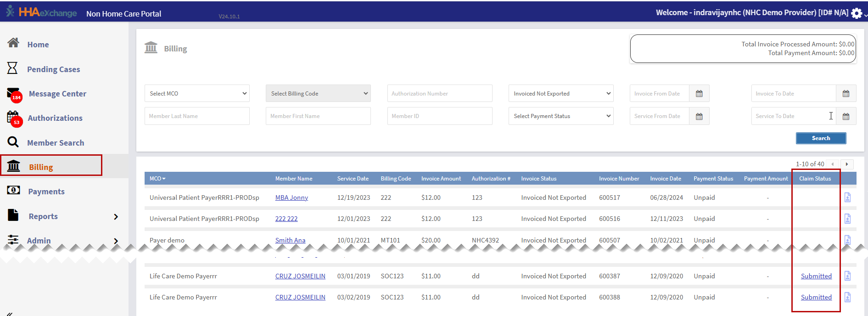Viewport: 868px width, 316px height.
Task: Open the document icon for invoice 600517
Action: pyautogui.click(x=848, y=197)
